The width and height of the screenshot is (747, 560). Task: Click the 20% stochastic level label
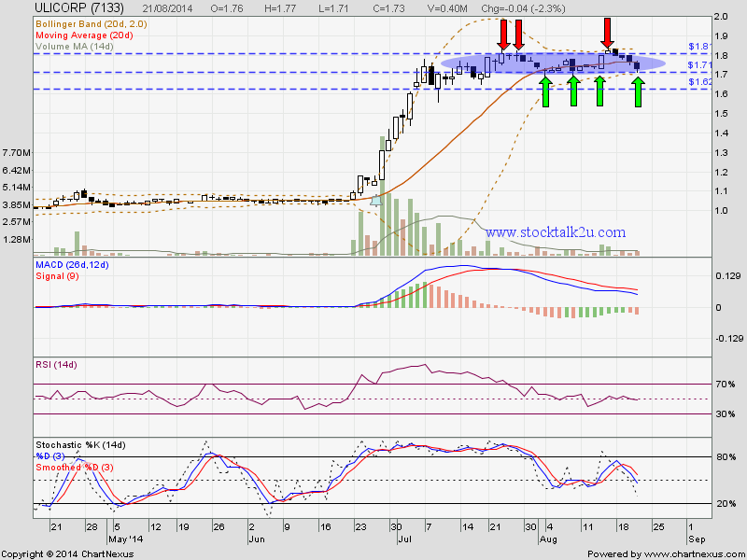[x=726, y=504]
